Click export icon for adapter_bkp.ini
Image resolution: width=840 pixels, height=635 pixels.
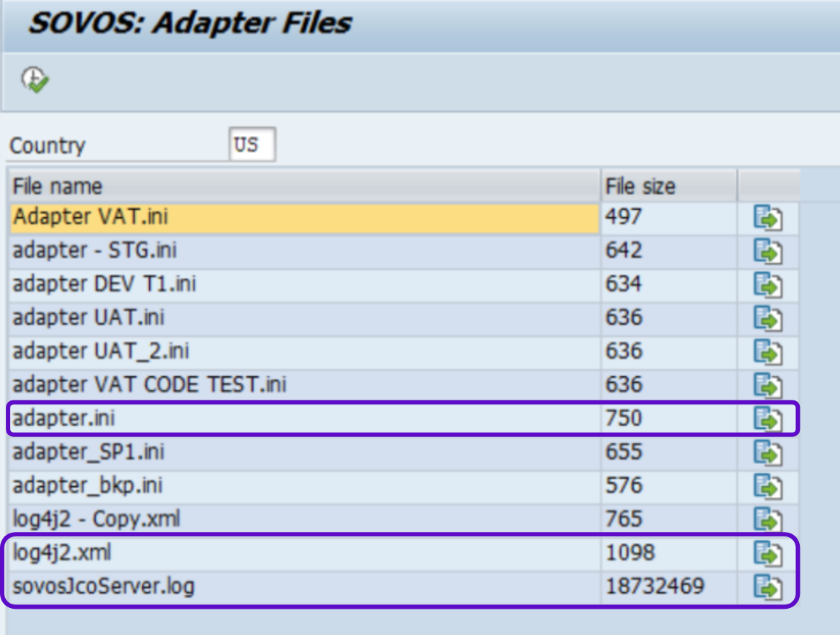tap(768, 486)
